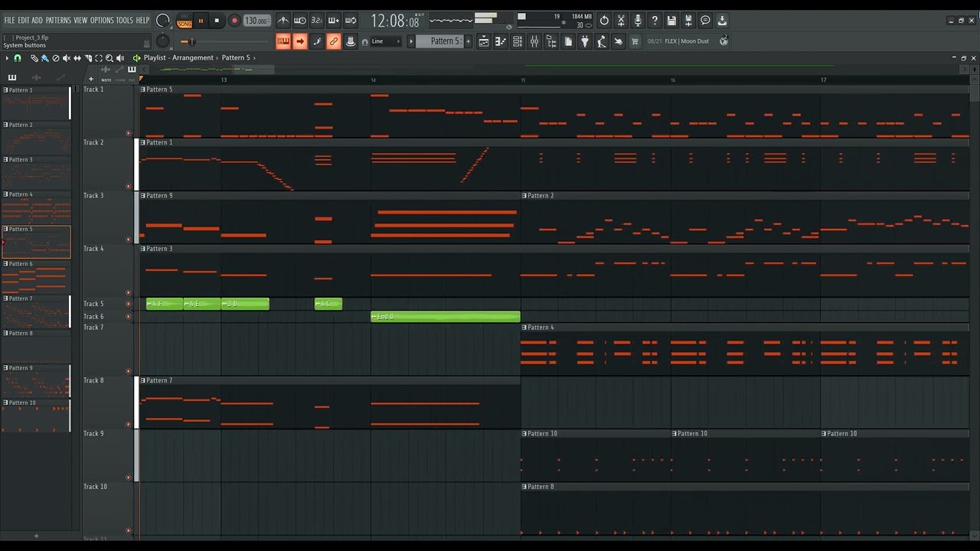This screenshot has width=980, height=551.
Task: Select the Draw pencil tool in playlist
Action: pyautogui.click(x=34, y=58)
